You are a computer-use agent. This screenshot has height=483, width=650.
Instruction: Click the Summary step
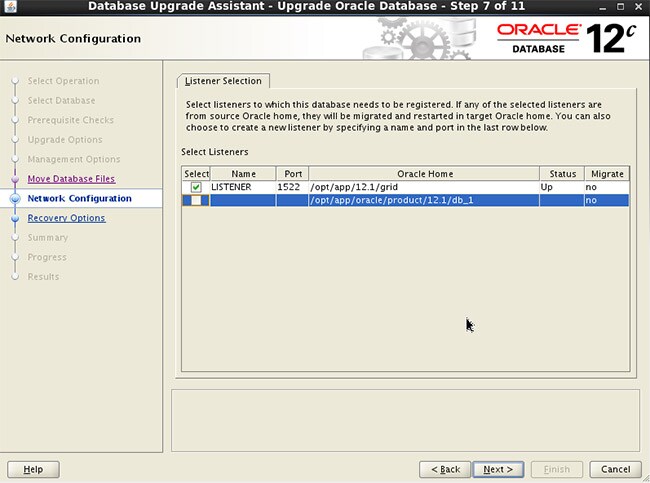48,238
